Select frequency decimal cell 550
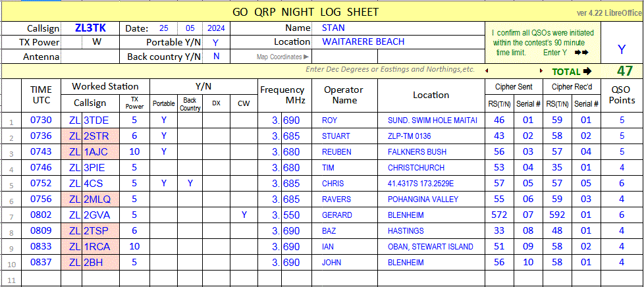This screenshot has width=644, height=287. 296,215
